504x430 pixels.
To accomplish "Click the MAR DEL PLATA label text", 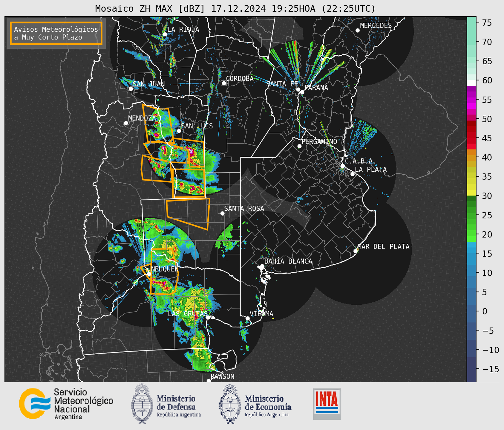I will (383, 246).
